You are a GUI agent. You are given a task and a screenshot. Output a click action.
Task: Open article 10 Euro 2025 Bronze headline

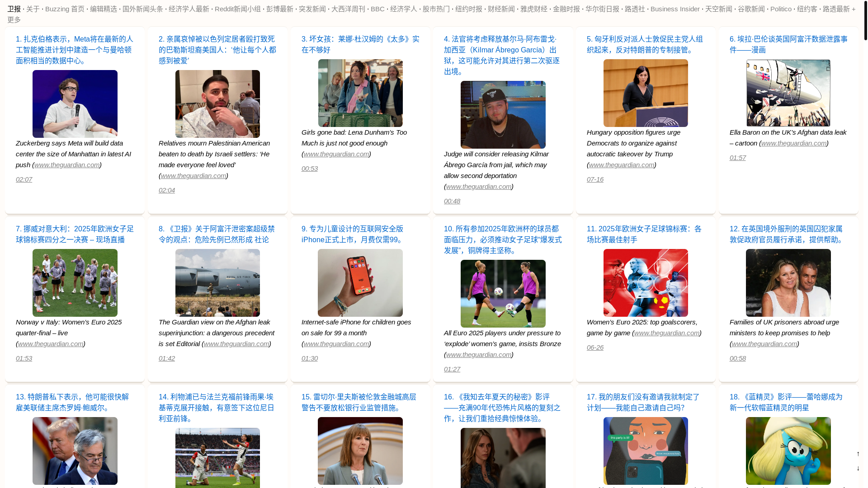pos(503,239)
